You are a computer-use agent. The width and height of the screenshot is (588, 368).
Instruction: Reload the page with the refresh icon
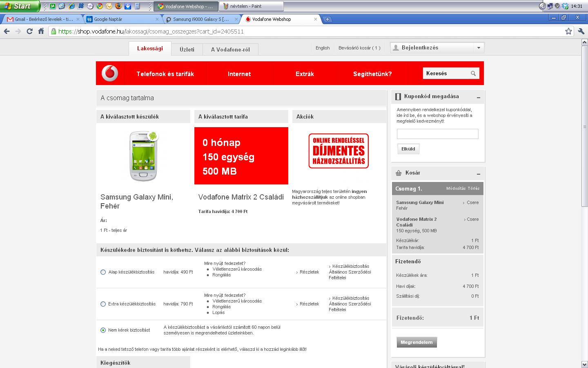point(29,31)
